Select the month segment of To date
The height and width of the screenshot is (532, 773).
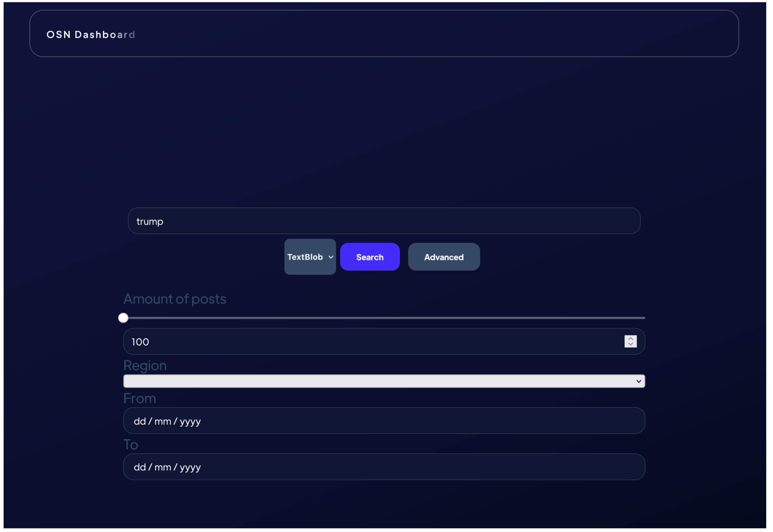point(163,467)
